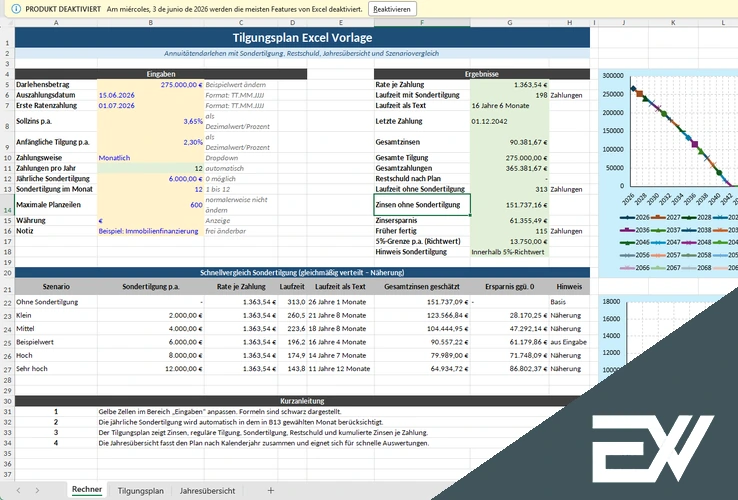Select the Auszahlungsdatum cell 15.06.2026
This screenshot has height=500, width=738.
(x=151, y=95)
